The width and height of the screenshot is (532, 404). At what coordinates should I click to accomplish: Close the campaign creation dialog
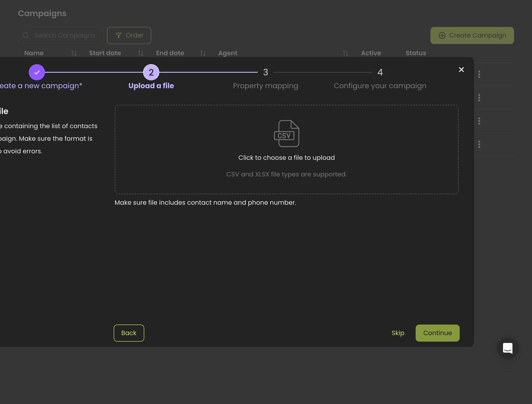pos(461,70)
